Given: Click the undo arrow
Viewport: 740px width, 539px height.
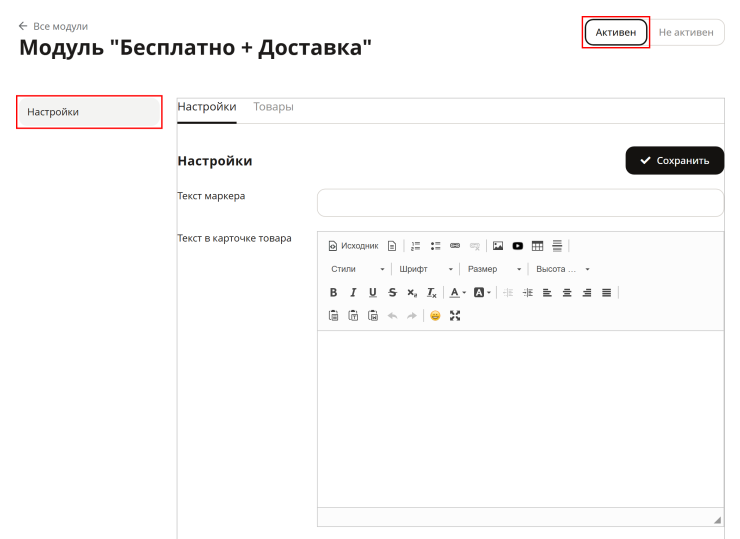Looking at the screenshot, I should pos(392,316).
